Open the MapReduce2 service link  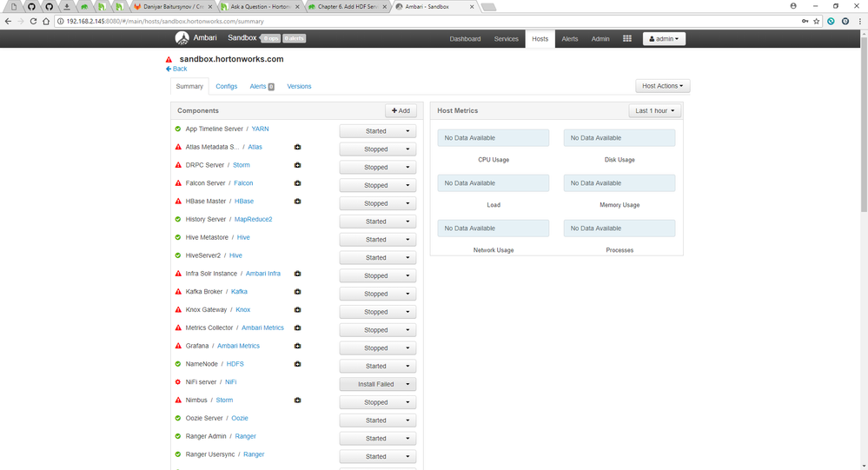click(253, 219)
